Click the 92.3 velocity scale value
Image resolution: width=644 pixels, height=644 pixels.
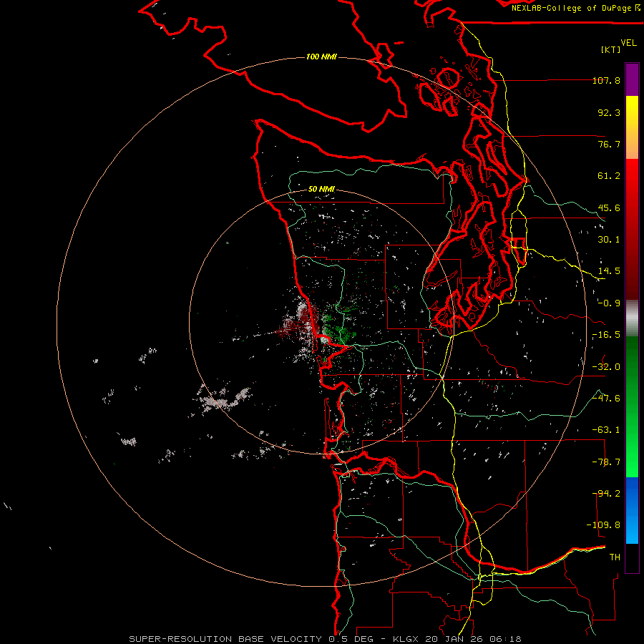[609, 112]
